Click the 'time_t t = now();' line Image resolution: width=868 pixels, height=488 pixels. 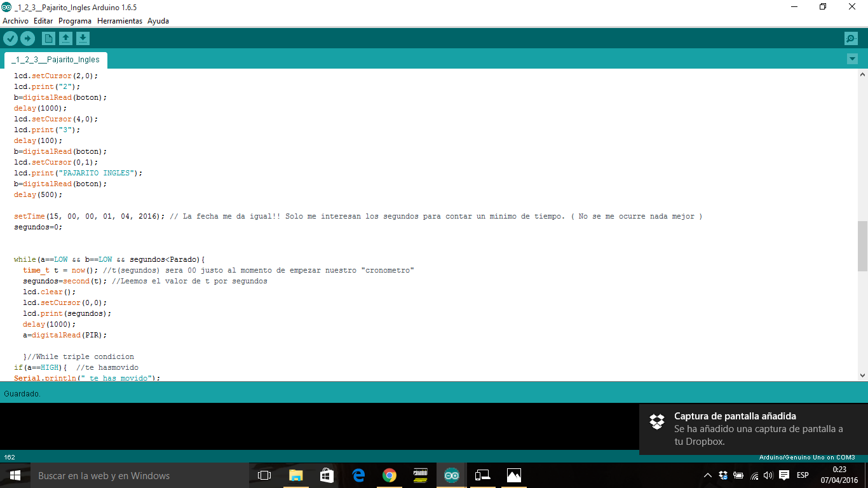point(219,270)
